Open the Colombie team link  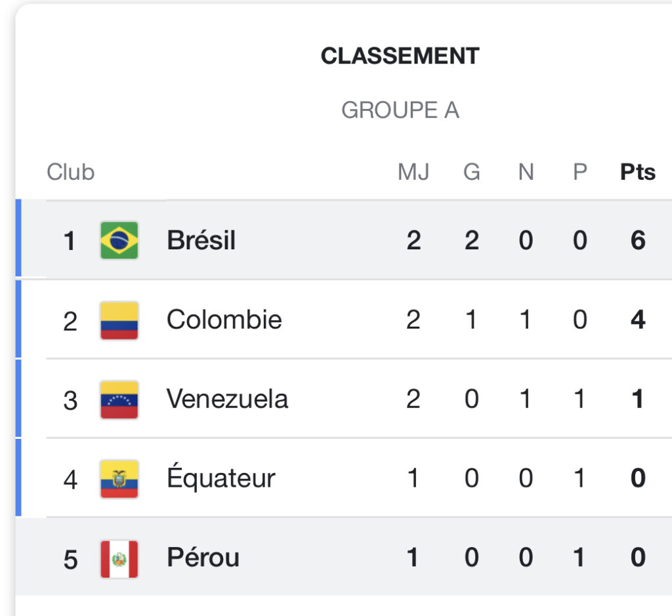224,319
